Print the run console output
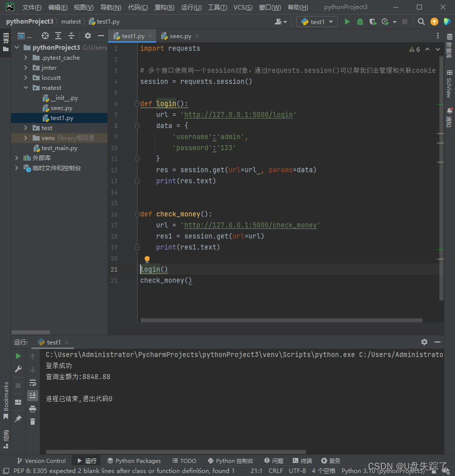 click(33, 409)
